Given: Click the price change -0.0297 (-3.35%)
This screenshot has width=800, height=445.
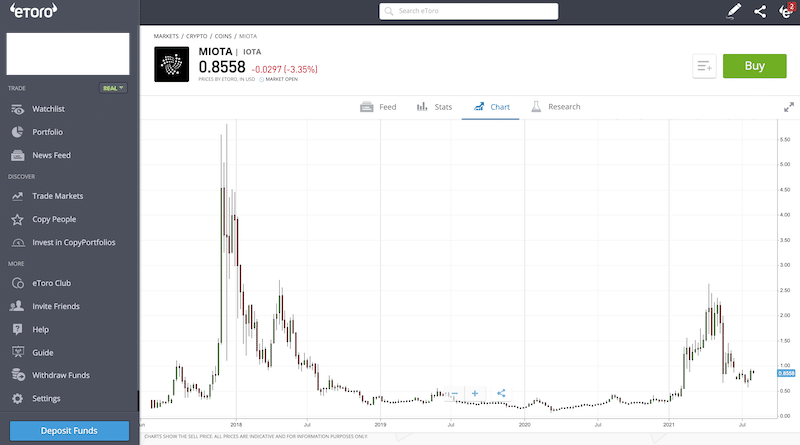Looking at the screenshot, I should pyautogui.click(x=285, y=69).
